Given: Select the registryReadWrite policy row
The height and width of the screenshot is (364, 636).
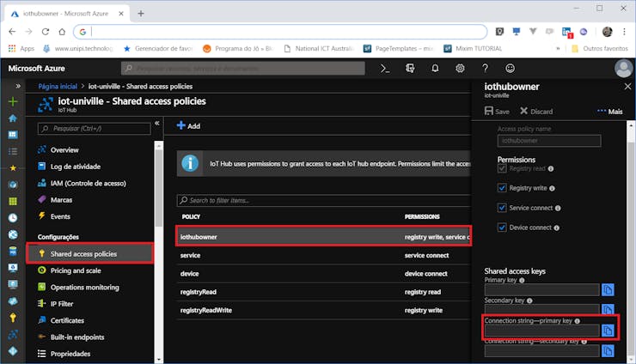Looking at the screenshot, I should 323,310.
